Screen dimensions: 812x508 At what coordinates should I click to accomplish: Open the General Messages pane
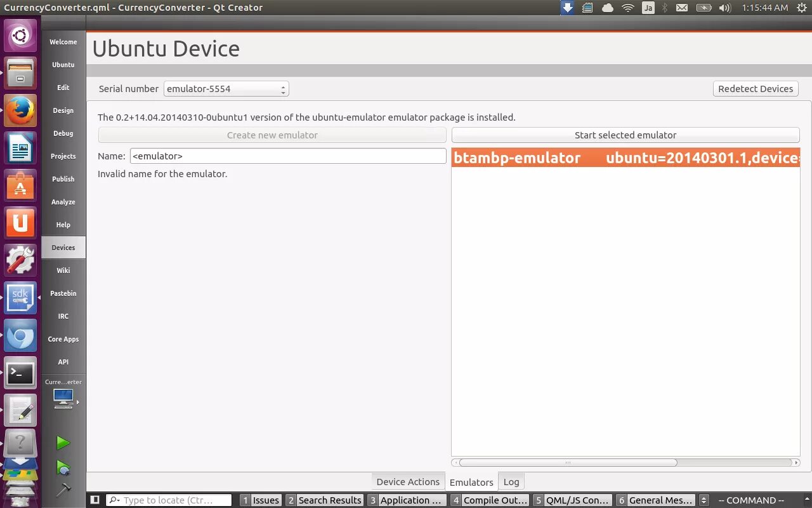[655, 500]
